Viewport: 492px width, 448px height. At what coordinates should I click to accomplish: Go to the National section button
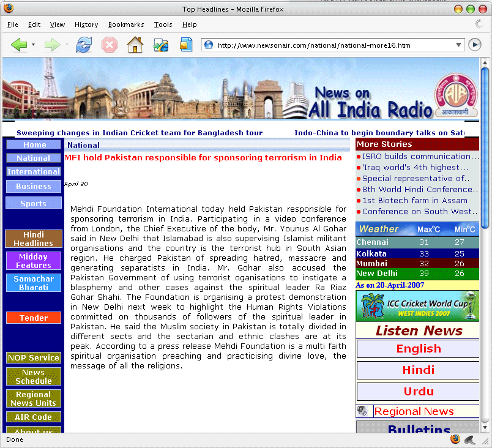[34, 158]
